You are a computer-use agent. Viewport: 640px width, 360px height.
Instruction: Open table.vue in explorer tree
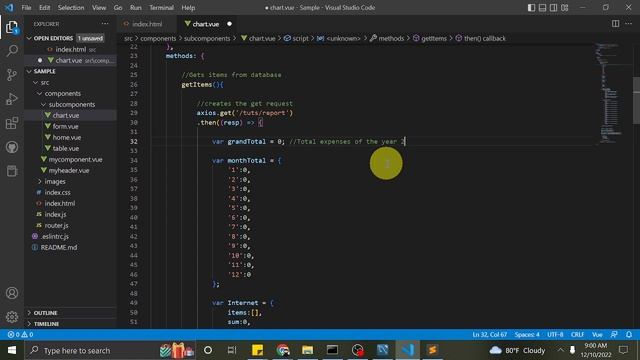pos(70,149)
